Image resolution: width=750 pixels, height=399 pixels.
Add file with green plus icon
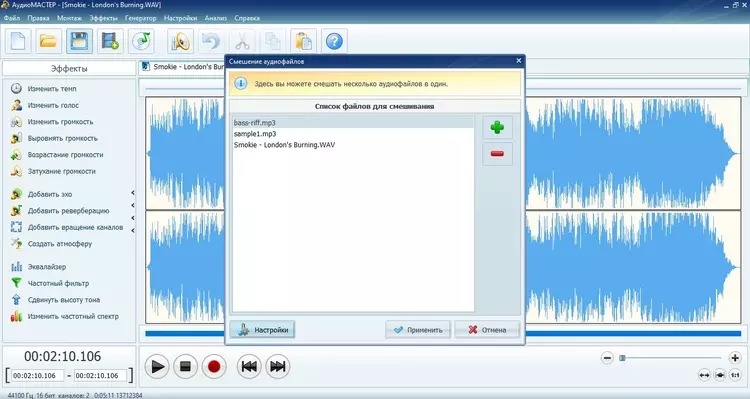pos(497,127)
